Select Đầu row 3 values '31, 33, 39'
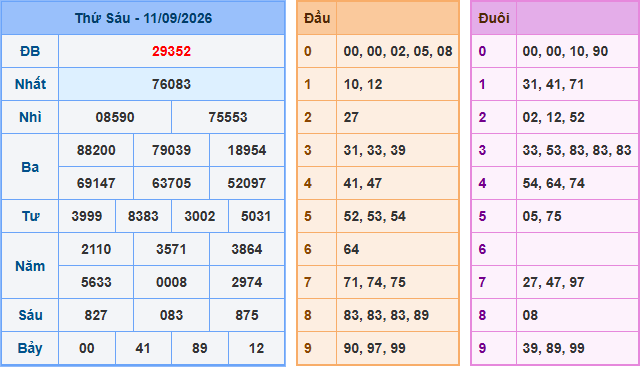The image size is (641, 367). 374,150
